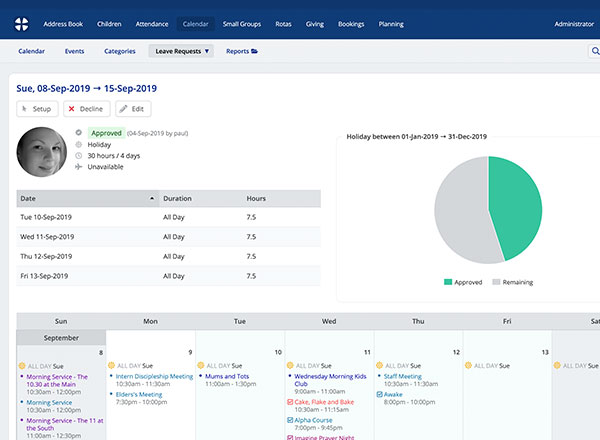The width and height of the screenshot is (600, 440).
Task: Click the search magnifier icon
Action: coord(595,51)
